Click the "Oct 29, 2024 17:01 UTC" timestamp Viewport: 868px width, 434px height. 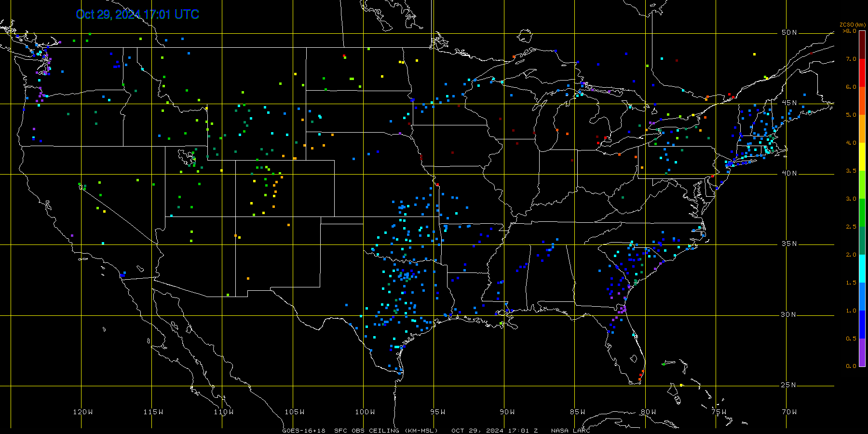coord(137,14)
